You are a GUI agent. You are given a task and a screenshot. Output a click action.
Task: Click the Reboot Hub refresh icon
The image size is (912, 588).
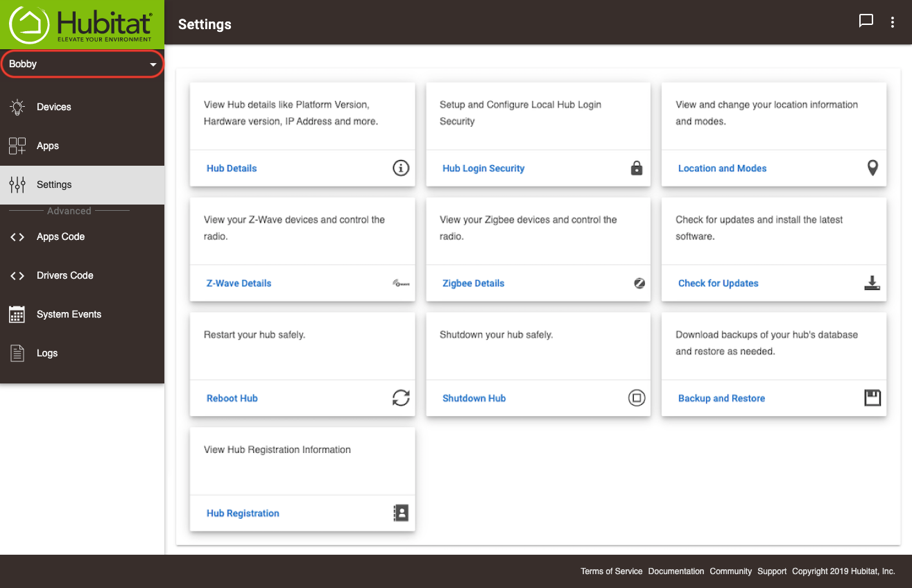pos(401,398)
